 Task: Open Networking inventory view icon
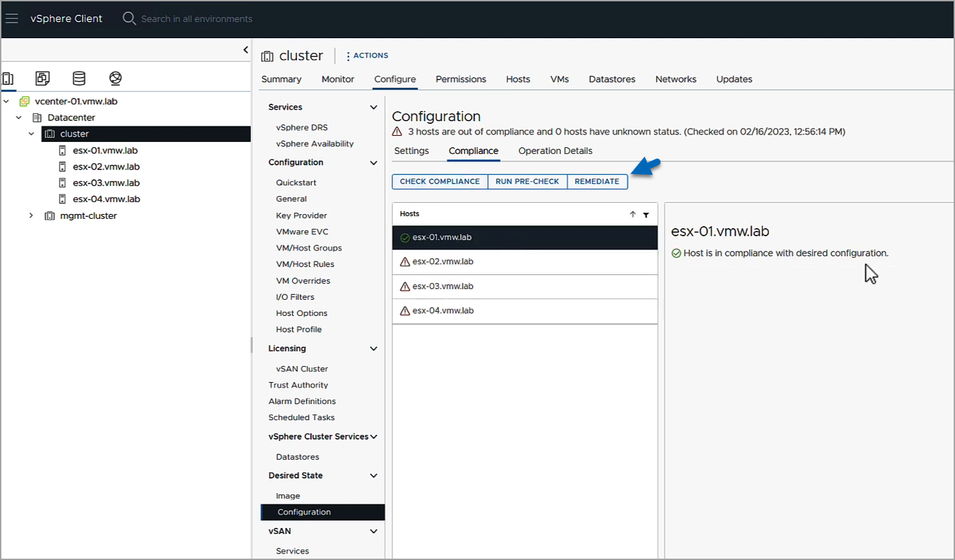click(x=115, y=78)
